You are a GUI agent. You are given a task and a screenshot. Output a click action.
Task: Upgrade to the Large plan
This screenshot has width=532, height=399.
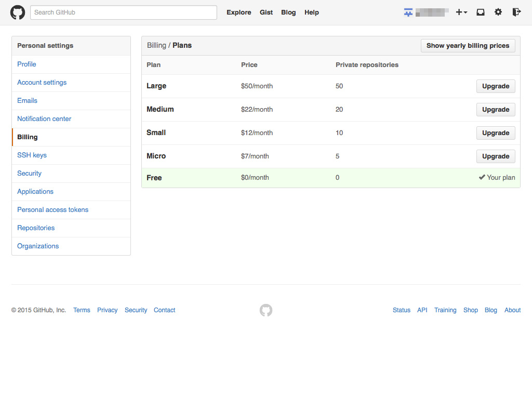[495, 86]
